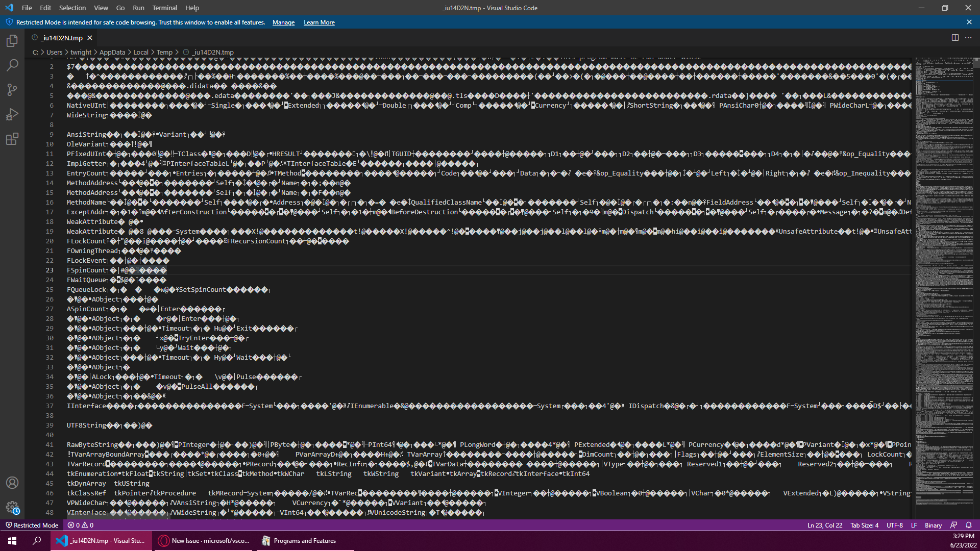Screen dimensions: 980x551
Task: Open Tweet Feedback smiley in status bar
Action: click(x=953, y=525)
